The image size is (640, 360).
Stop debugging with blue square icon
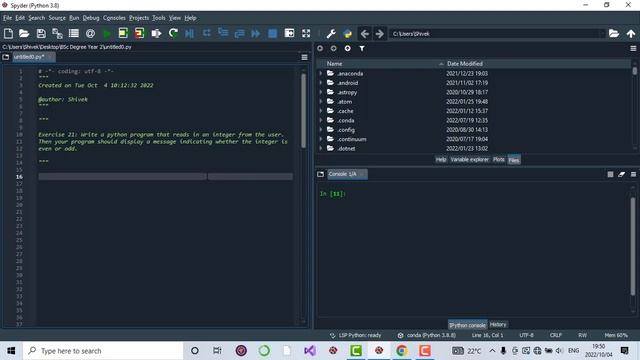pos(273,33)
